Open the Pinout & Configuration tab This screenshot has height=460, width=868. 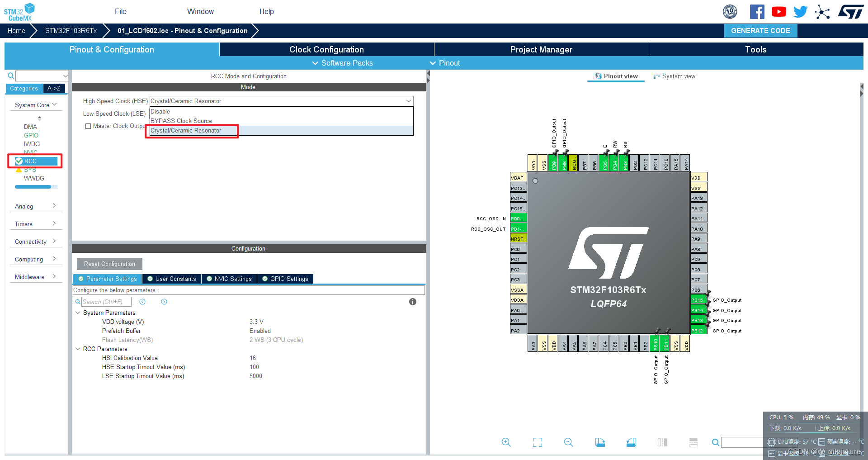(x=112, y=49)
